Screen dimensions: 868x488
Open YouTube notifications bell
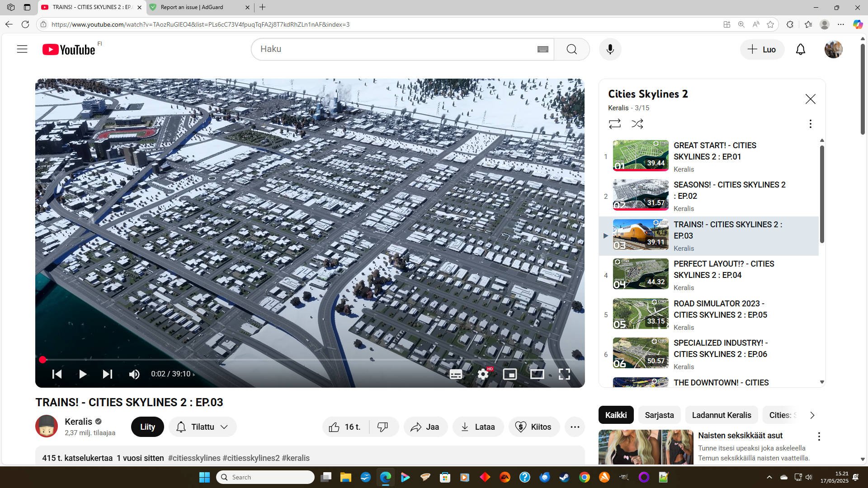click(800, 49)
